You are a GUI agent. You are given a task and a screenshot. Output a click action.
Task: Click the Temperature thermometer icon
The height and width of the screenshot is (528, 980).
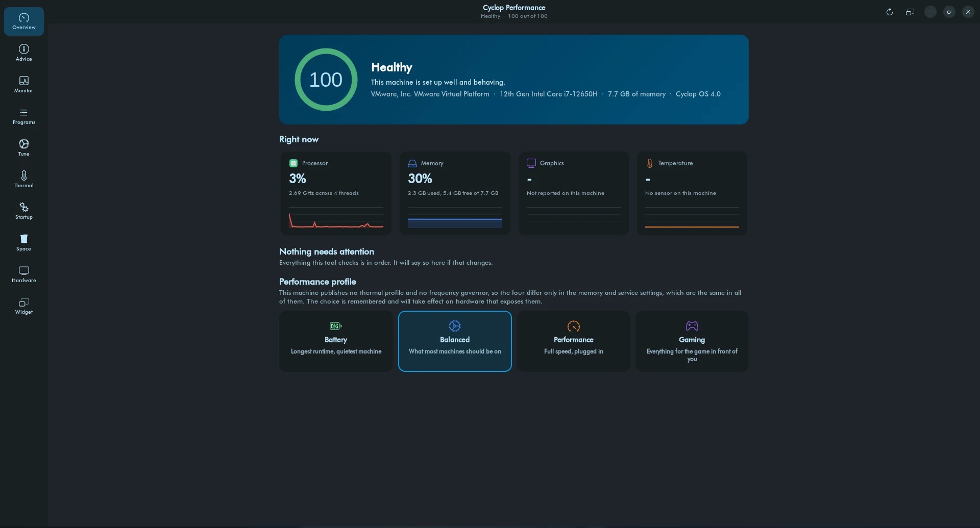coord(650,163)
